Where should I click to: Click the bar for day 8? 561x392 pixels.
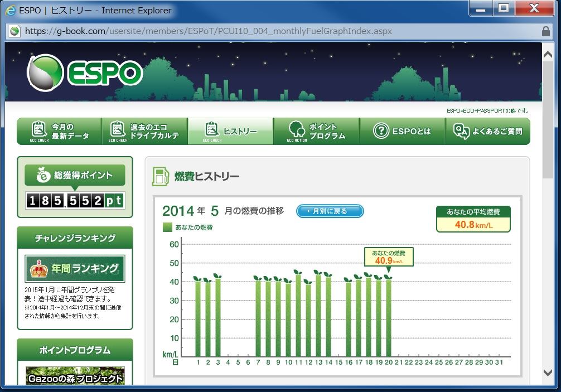click(268, 319)
